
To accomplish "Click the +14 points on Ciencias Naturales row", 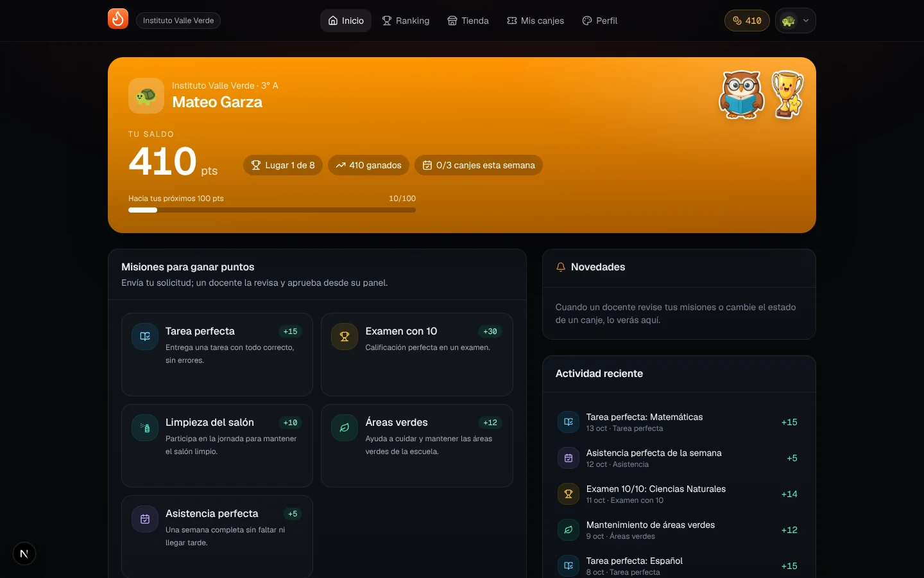I will point(789,494).
